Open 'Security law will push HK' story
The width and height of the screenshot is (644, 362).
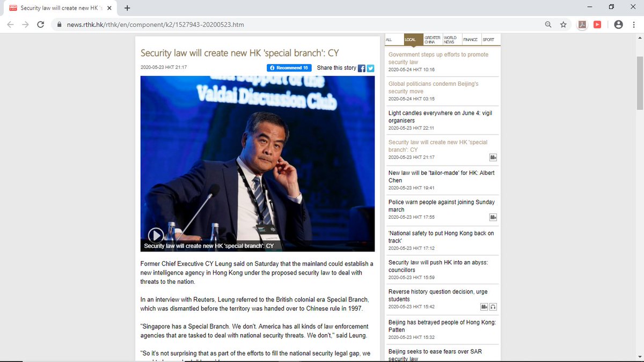click(438, 266)
